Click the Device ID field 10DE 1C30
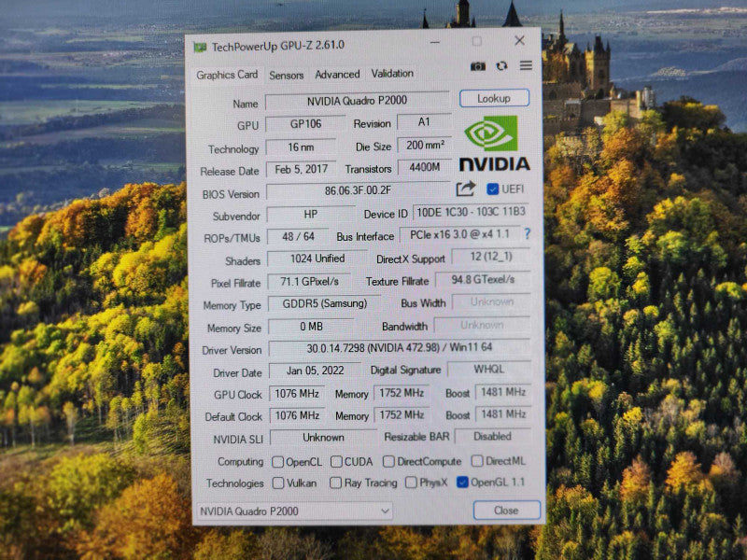Screen dimensions: 747x560 click(x=472, y=212)
